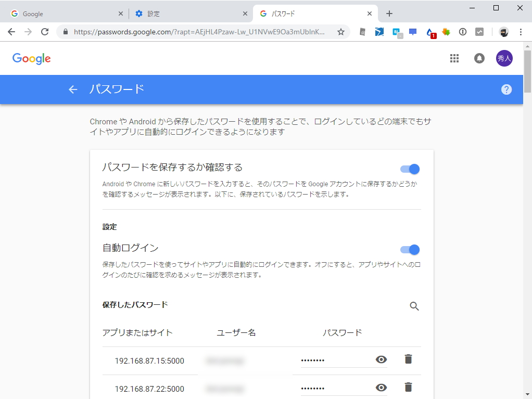The width and height of the screenshot is (532, 399).
Task: Open Chrome's three-dot menu
Action: tap(520, 32)
